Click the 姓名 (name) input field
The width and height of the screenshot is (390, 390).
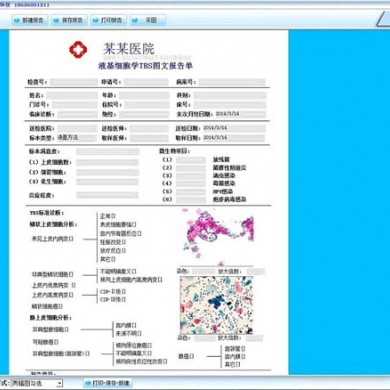72,96
